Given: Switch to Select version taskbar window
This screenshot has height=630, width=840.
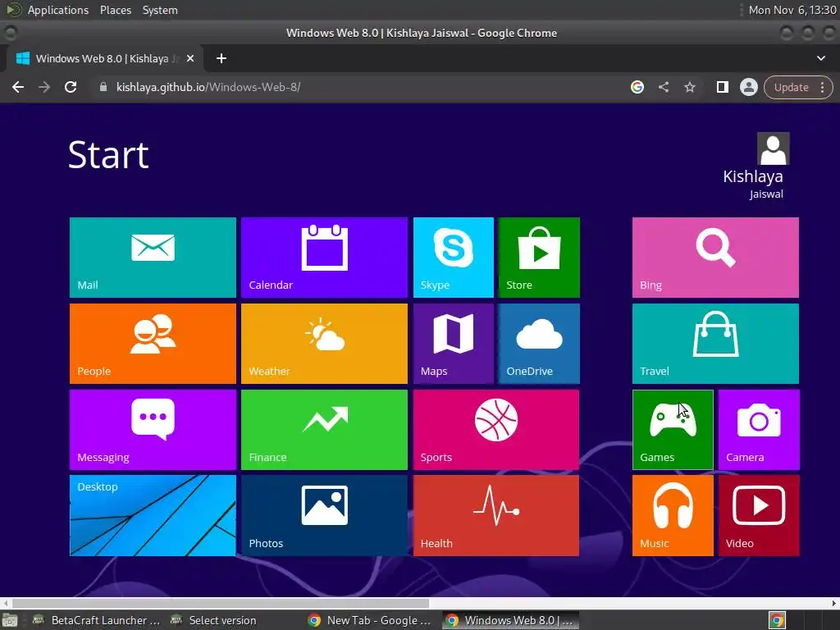Looking at the screenshot, I should tap(214, 620).
